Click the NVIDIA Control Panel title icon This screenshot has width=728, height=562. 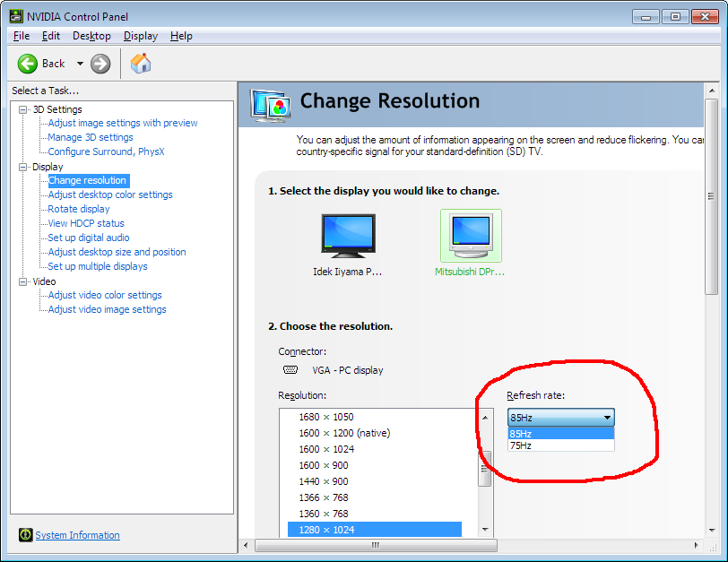coord(16,16)
